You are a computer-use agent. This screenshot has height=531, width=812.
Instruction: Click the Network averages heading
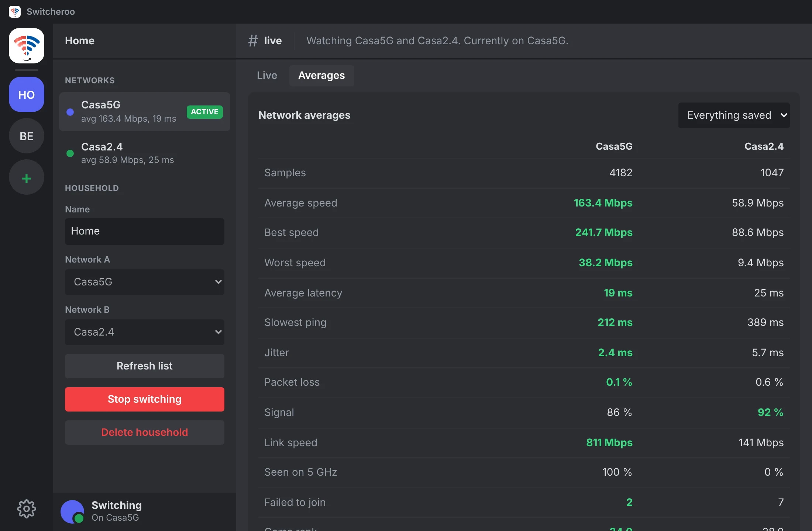pos(304,115)
